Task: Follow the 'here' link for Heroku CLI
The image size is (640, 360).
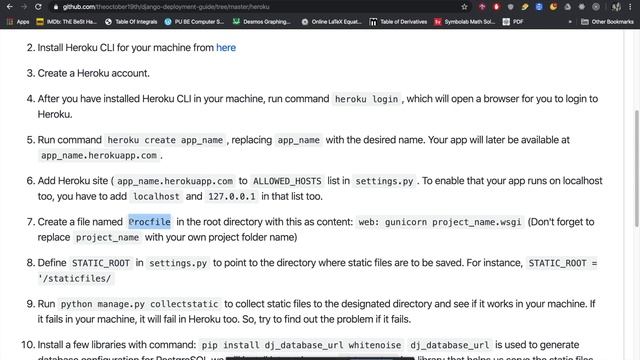Action: pos(226,47)
